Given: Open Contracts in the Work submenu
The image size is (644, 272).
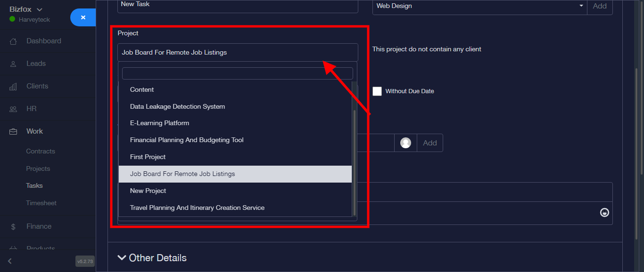Looking at the screenshot, I should 41,151.
